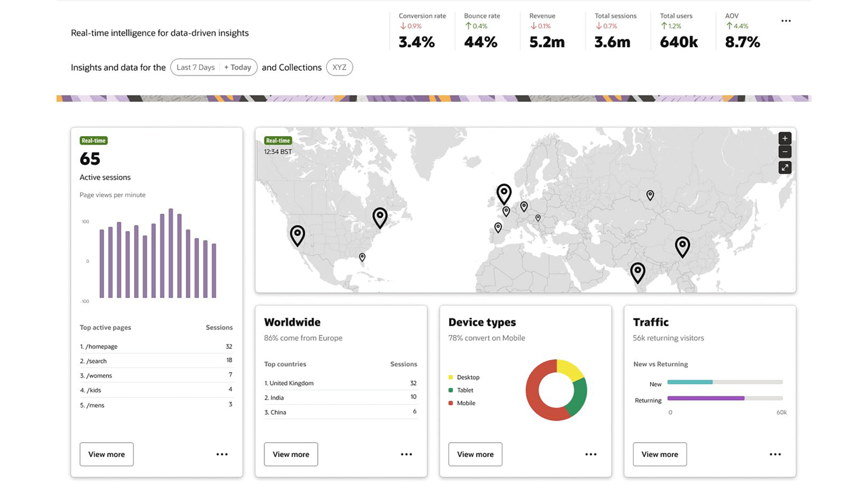The image size is (868, 488).
Task: Click the New visitors progress bar
Action: click(690, 382)
